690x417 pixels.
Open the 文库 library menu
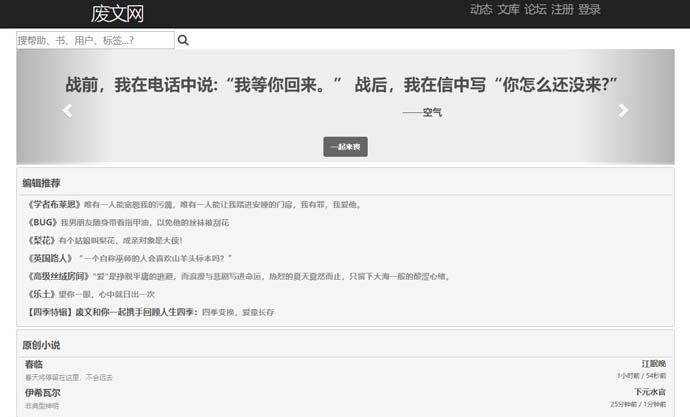tap(508, 10)
